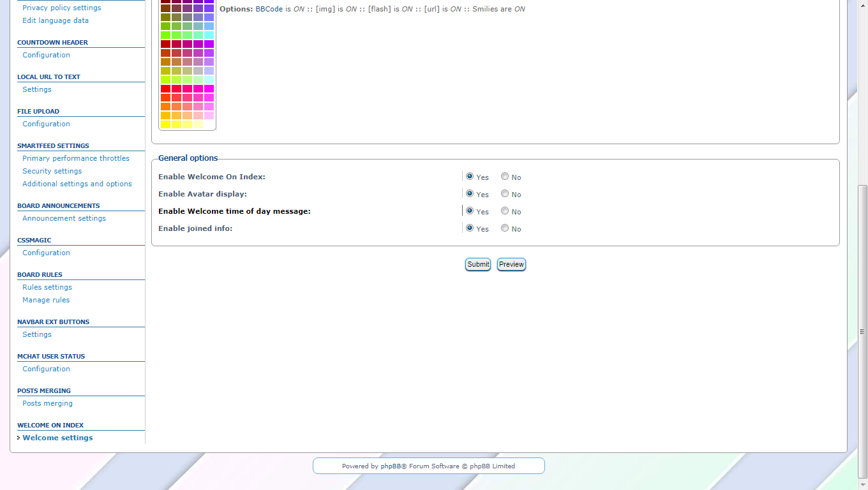Open Primary performance throttles link
The width and height of the screenshot is (868, 490).
(76, 158)
